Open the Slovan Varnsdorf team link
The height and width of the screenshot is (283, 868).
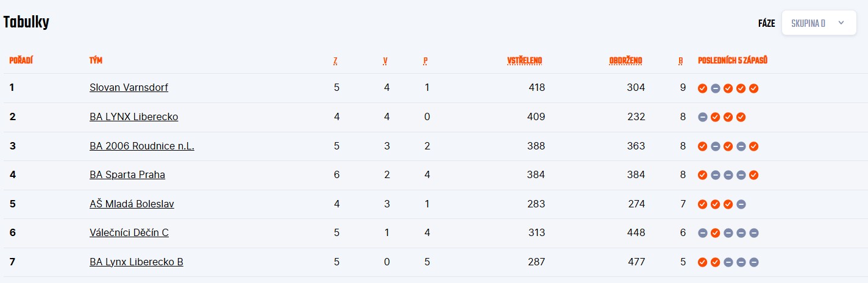[x=129, y=87]
